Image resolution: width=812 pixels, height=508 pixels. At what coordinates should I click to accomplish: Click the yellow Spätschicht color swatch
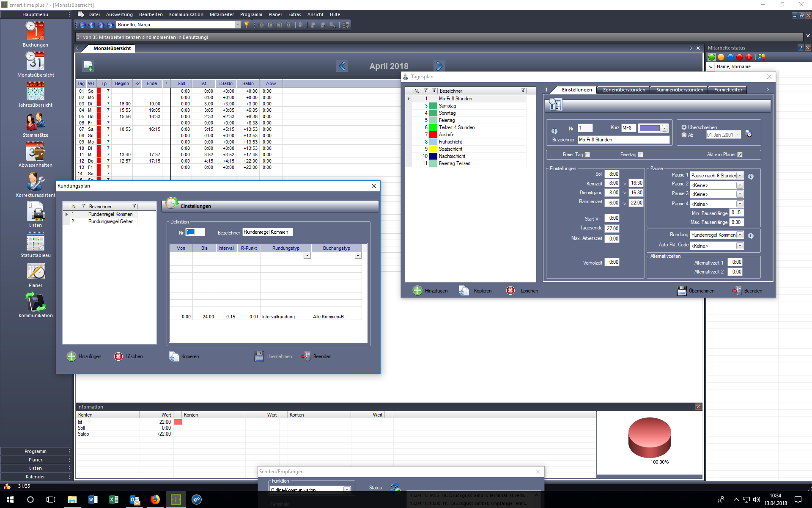[433, 149]
